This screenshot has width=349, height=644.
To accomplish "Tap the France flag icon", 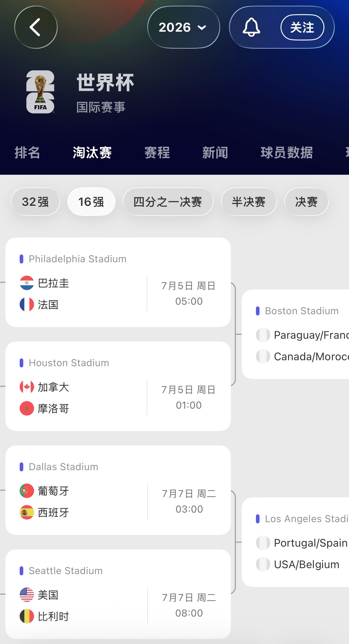I will coord(27,304).
